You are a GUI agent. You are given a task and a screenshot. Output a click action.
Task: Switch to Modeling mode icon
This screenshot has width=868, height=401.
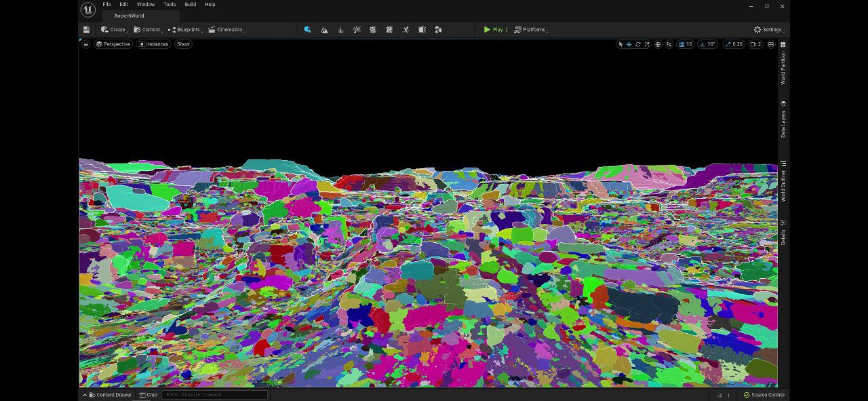[373, 30]
